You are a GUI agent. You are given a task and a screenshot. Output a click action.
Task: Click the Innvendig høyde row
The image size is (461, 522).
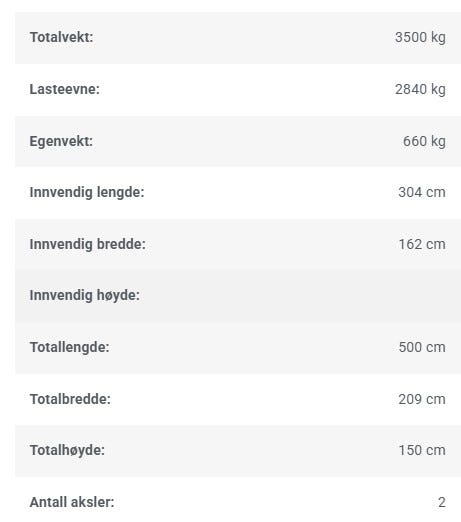tap(238, 296)
